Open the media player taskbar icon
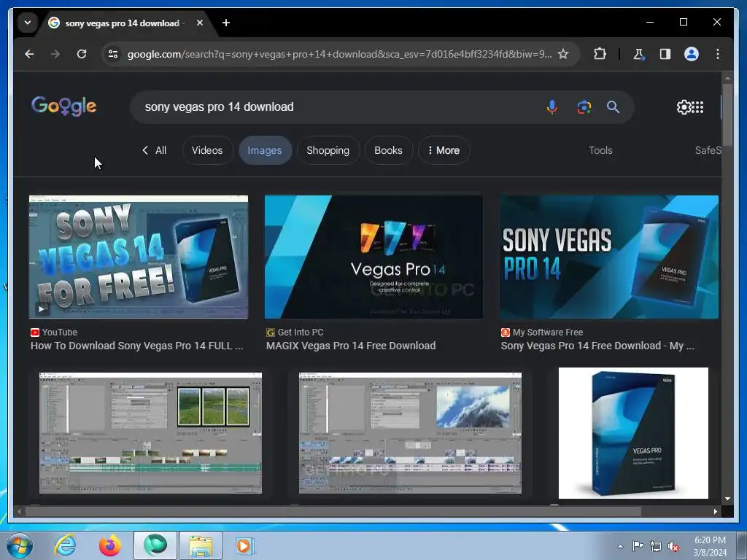 pos(245,545)
